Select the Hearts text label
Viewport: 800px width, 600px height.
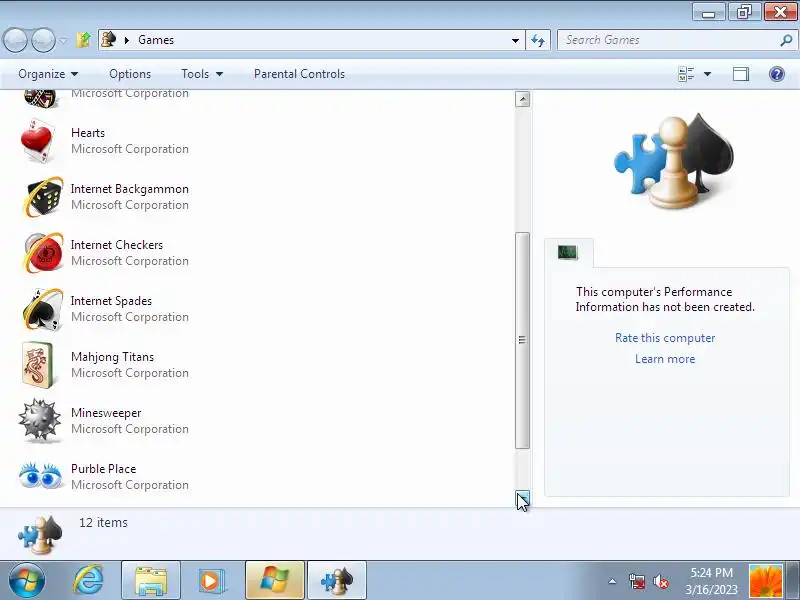pos(88,133)
